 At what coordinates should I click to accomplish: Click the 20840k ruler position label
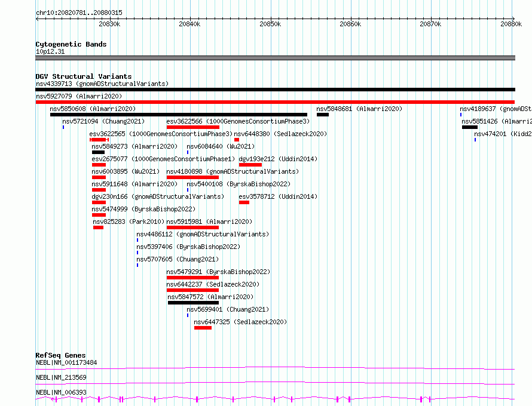[x=189, y=24]
